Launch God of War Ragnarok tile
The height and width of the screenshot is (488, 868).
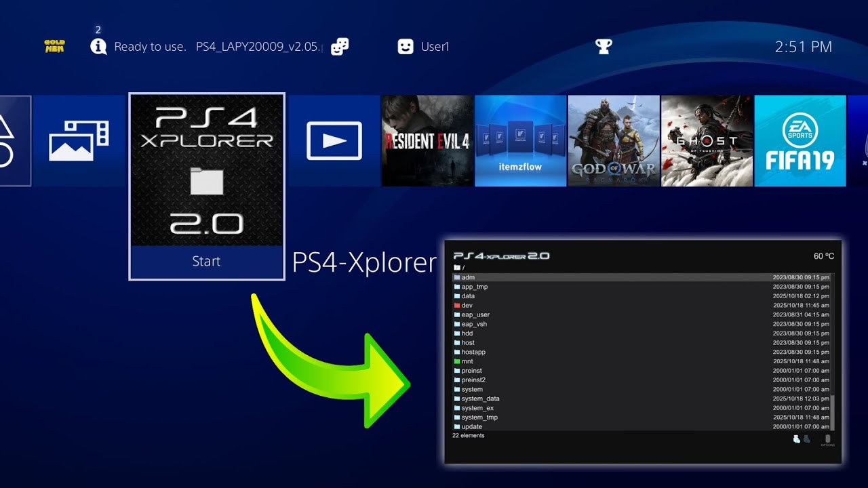click(614, 141)
